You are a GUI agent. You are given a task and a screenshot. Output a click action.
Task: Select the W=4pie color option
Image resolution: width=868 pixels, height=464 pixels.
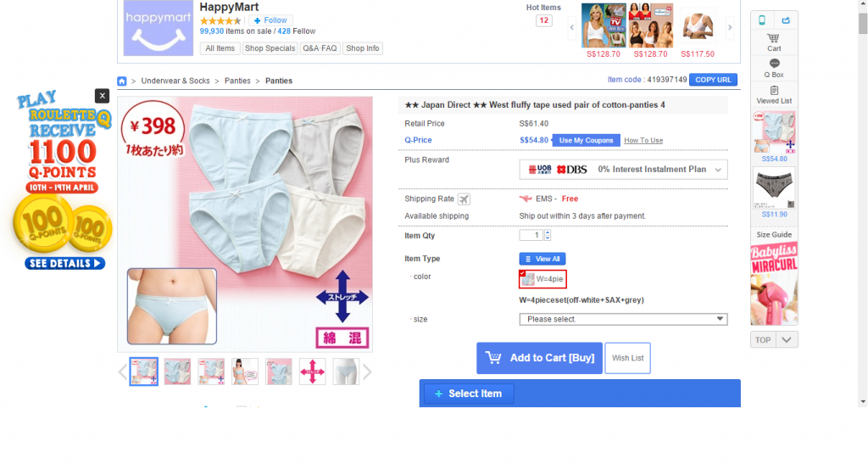click(542, 279)
